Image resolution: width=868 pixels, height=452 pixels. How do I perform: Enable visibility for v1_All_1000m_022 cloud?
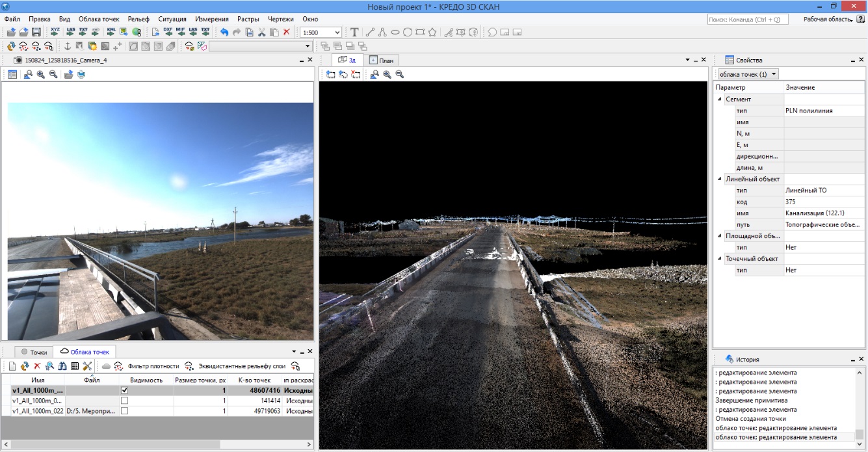(125, 411)
